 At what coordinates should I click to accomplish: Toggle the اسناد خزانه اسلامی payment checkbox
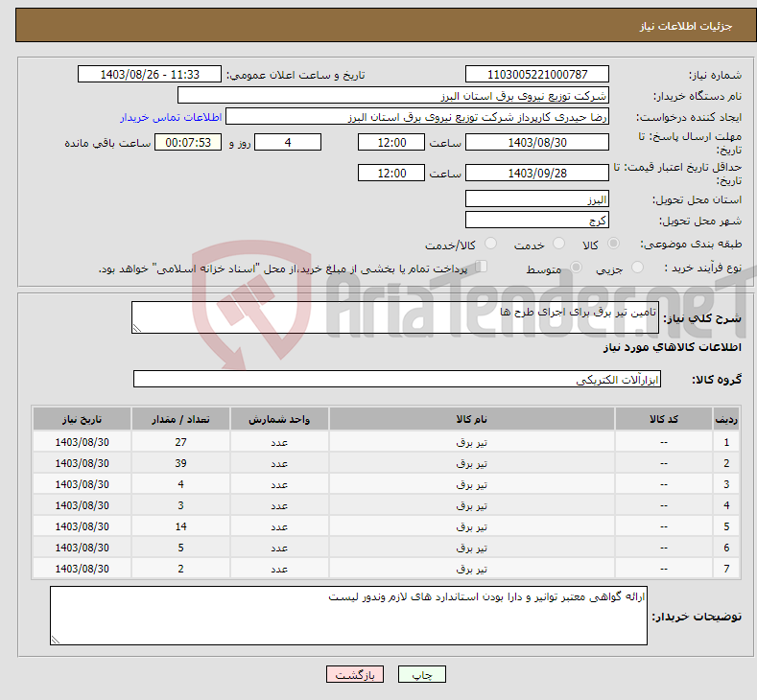pos(482,268)
